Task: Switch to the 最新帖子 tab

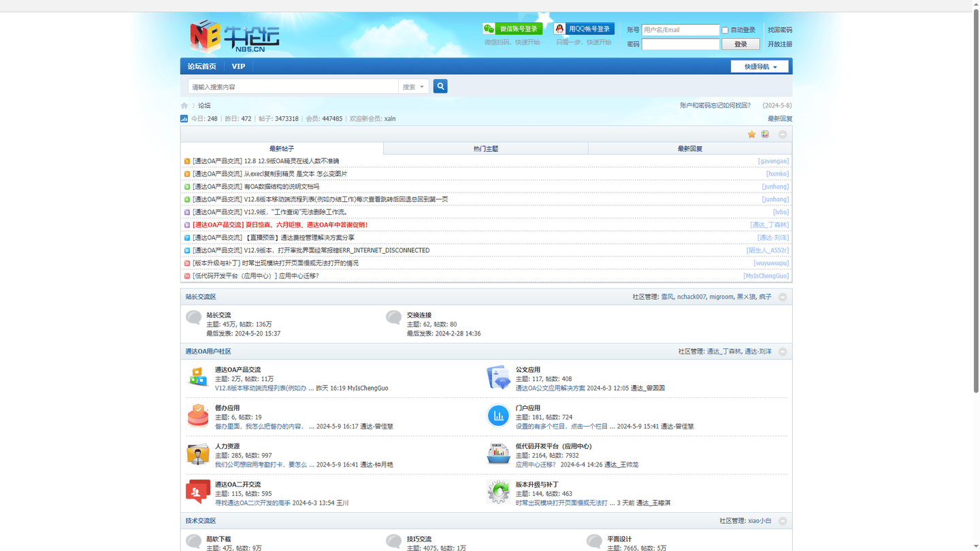Action: point(282,148)
